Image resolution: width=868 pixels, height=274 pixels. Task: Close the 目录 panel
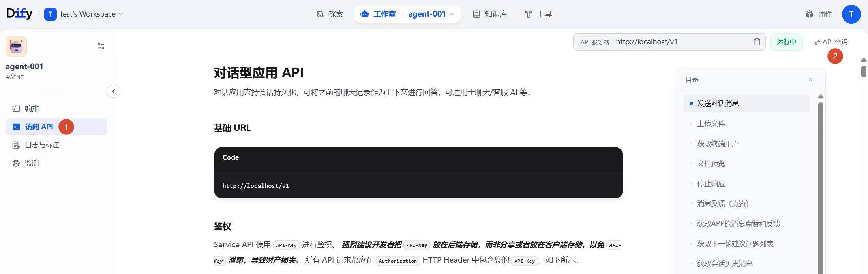pos(810,79)
